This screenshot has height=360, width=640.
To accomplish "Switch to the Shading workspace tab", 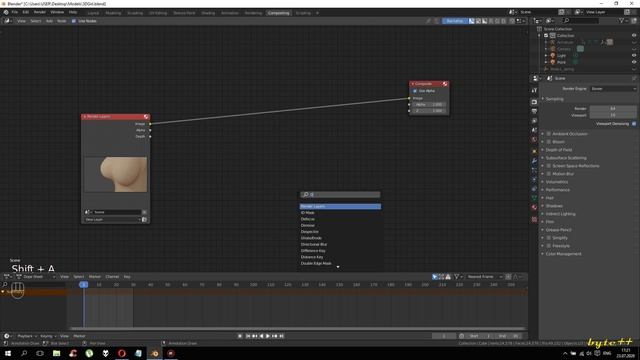I will click(208, 13).
